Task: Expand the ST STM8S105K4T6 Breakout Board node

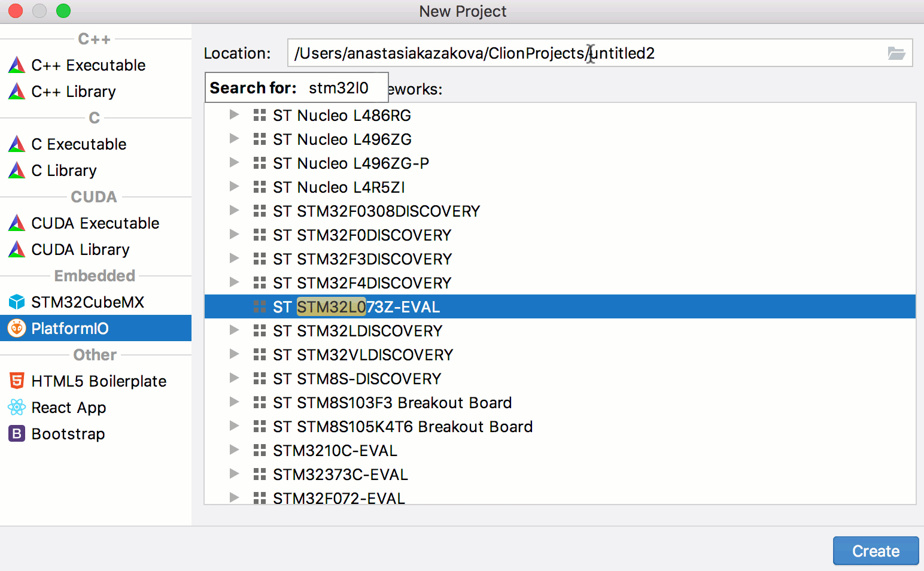Action: pos(235,426)
